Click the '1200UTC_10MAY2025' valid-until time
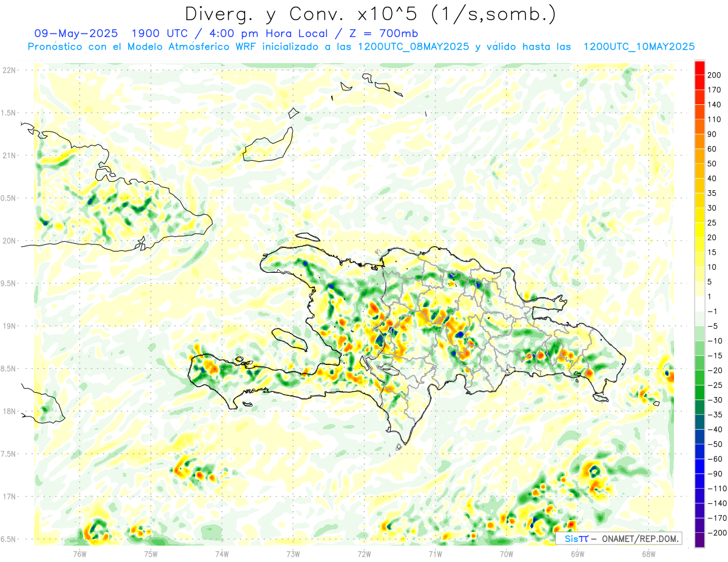 [639, 47]
